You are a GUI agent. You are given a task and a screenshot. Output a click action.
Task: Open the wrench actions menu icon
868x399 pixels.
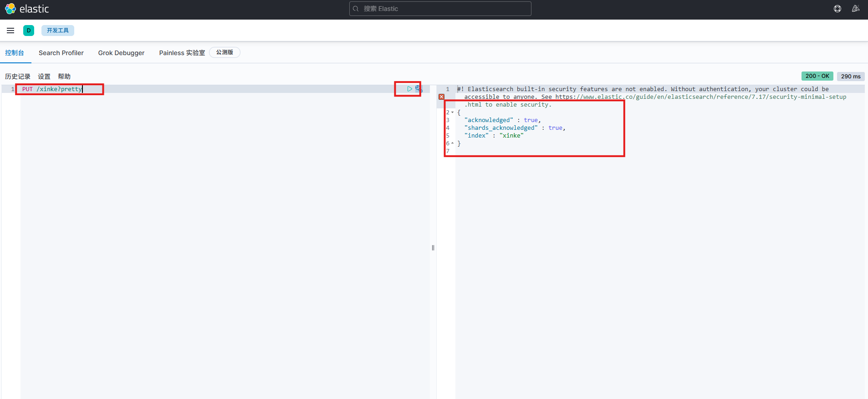[x=418, y=89]
